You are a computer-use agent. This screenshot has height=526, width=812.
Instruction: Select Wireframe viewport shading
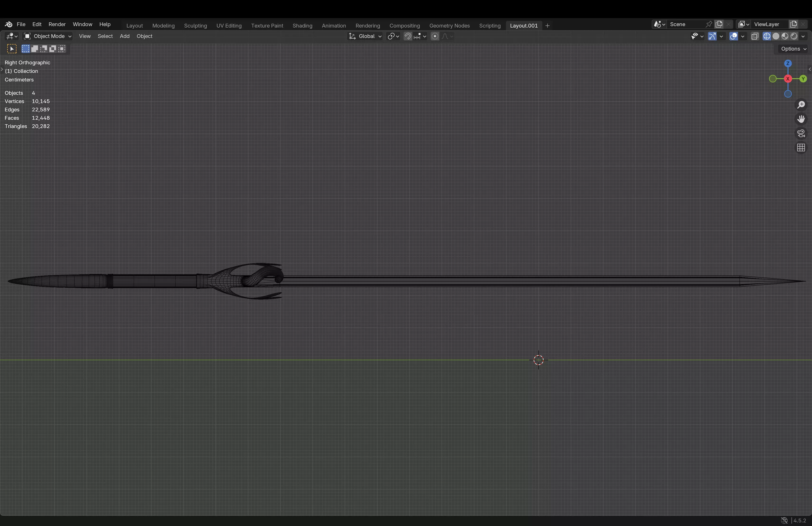click(x=767, y=36)
